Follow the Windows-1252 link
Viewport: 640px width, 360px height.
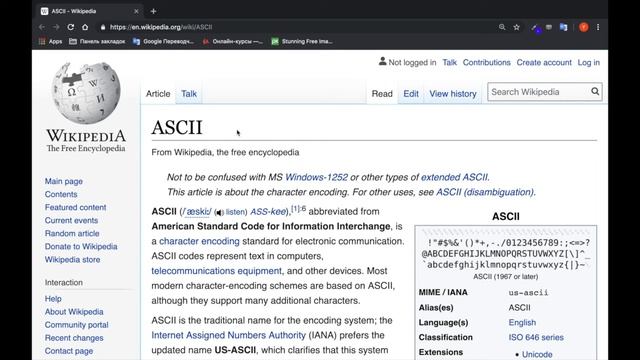316,177
